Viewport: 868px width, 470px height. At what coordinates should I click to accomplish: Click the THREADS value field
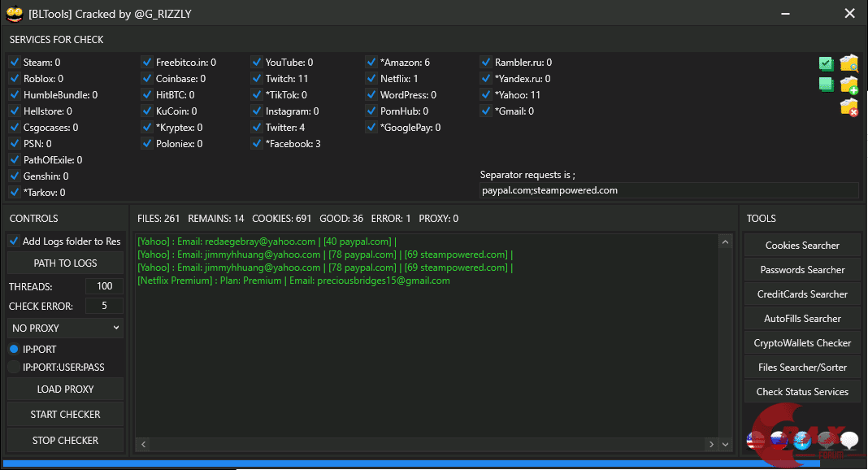(105, 286)
